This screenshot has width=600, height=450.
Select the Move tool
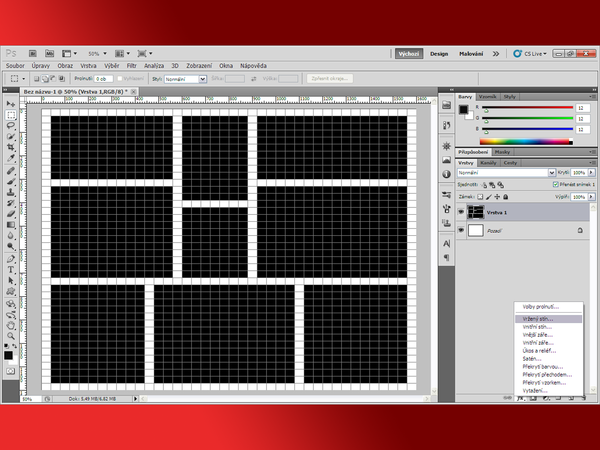coord(11,103)
